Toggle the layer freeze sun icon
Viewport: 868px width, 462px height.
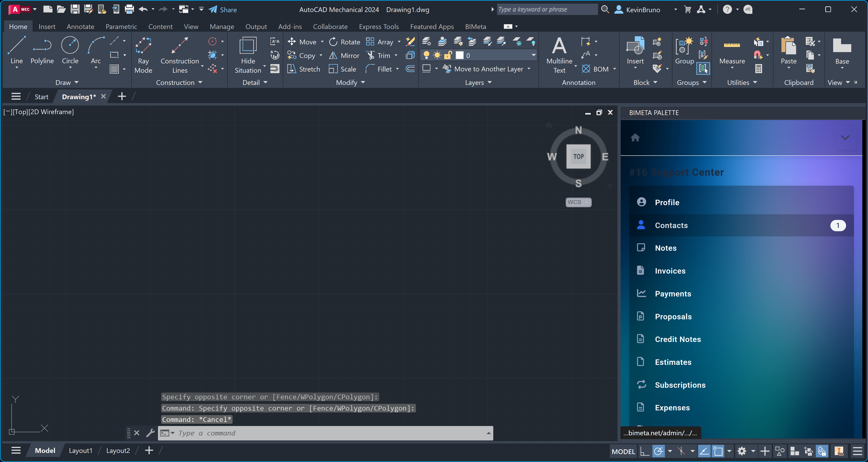(x=437, y=55)
